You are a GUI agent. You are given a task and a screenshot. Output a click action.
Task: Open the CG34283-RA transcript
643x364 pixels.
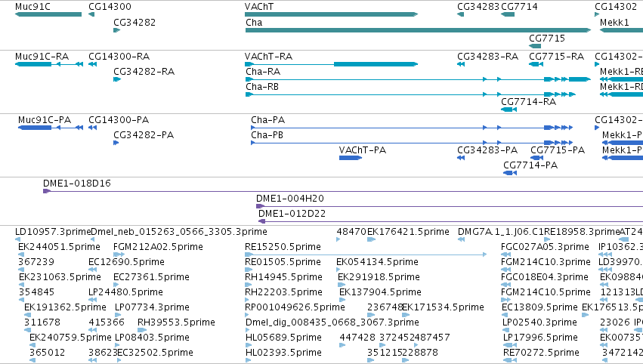(x=461, y=64)
